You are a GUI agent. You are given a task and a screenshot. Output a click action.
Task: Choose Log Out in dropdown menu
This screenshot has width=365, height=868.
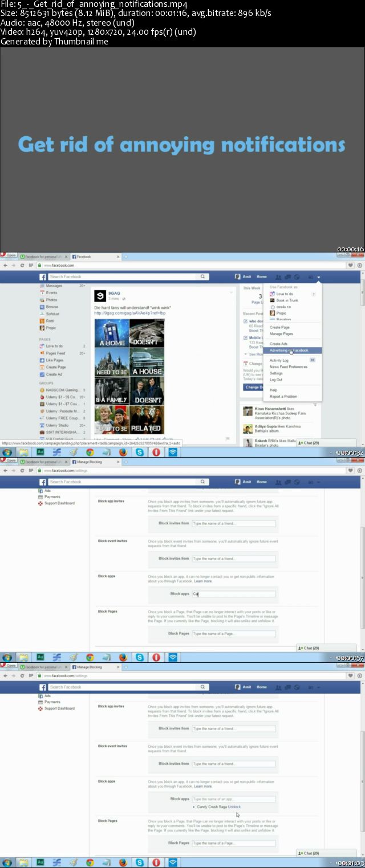[275, 380]
